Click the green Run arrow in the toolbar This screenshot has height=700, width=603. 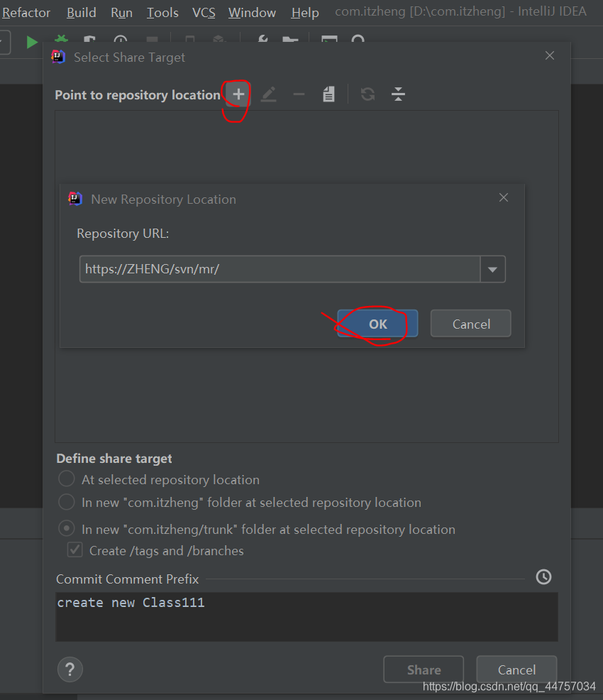point(32,41)
